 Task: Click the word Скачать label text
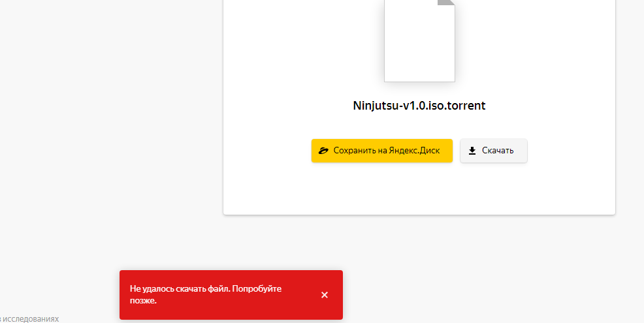[x=498, y=151]
